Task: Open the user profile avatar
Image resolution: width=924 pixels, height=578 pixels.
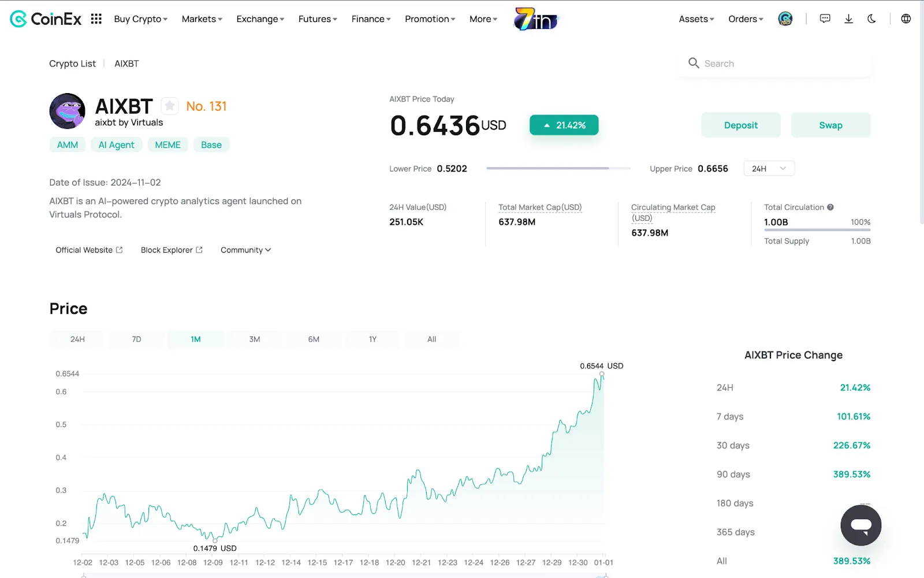Action: (x=785, y=19)
